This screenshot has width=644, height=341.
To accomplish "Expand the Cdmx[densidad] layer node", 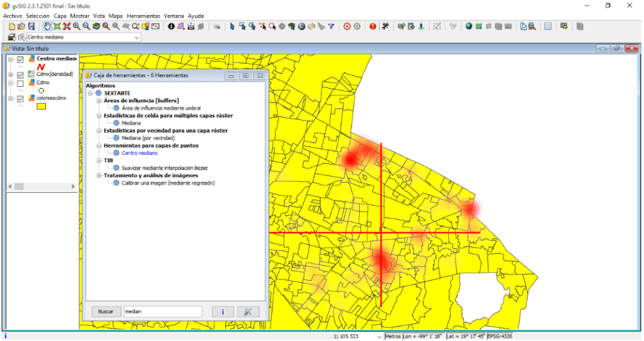I will click(10, 75).
